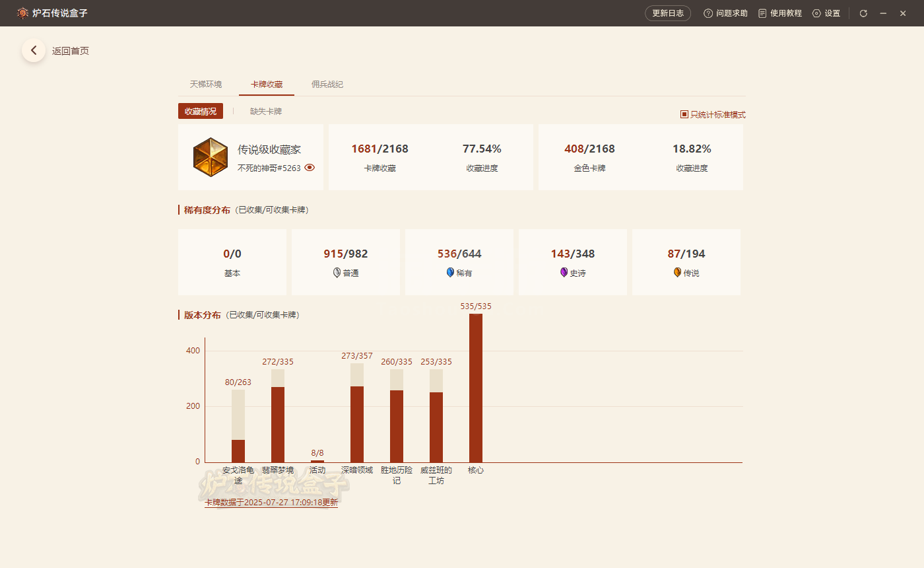924x568 pixels.
Task: Click player name 不死的神哥#5263
Action: point(269,168)
